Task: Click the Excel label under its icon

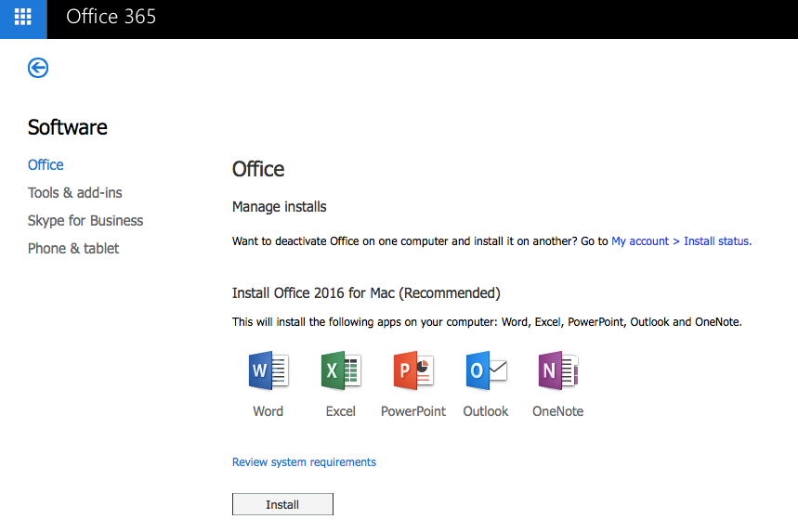Action: pyautogui.click(x=340, y=411)
